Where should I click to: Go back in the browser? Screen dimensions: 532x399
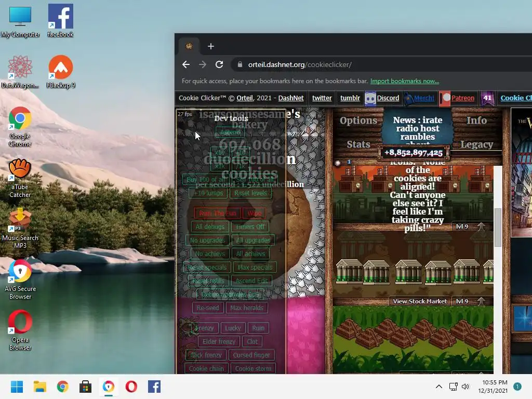(x=185, y=64)
